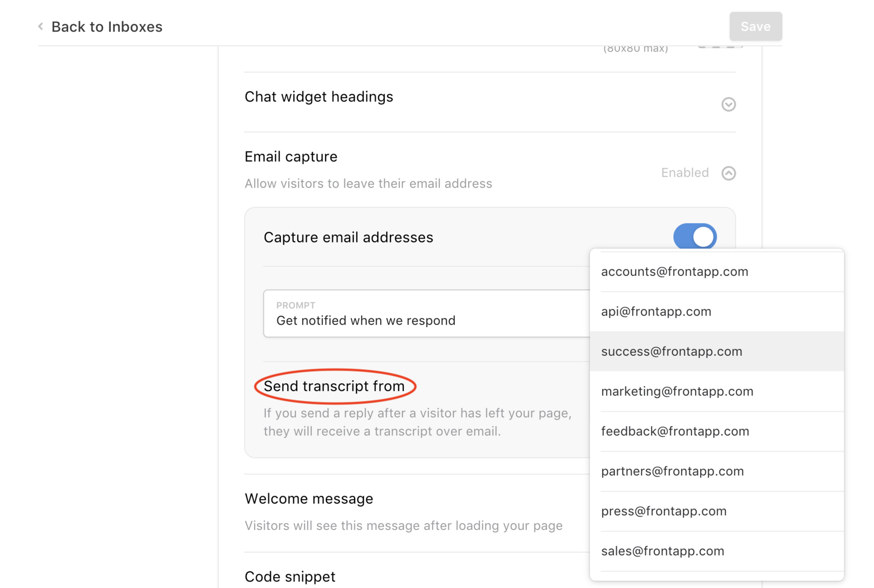Click the back arrow icon beside Inboxes

(x=41, y=26)
